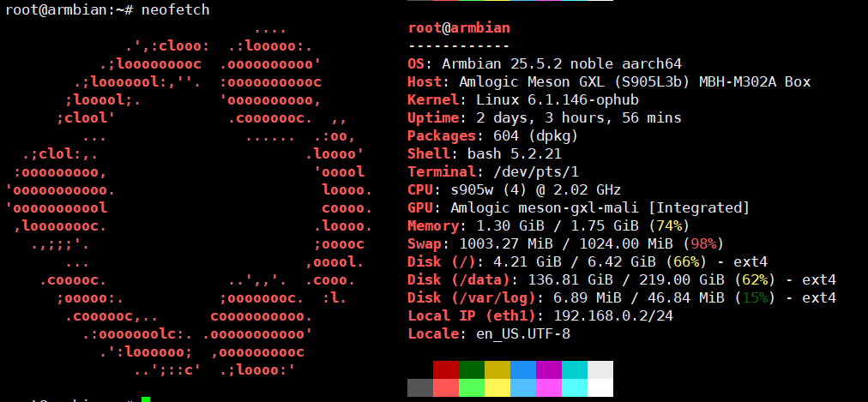868x402 pixels.
Task: Click the dark yellow palette block
Action: 497,369
